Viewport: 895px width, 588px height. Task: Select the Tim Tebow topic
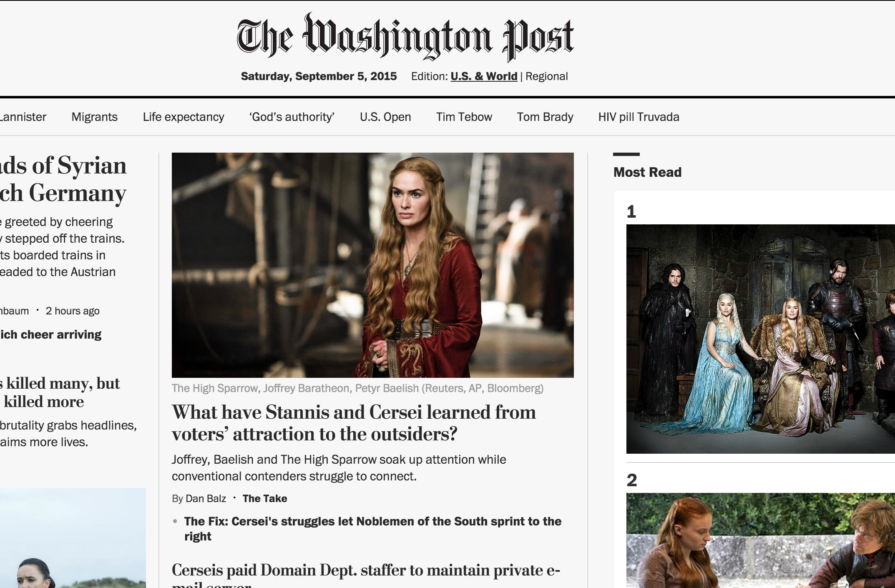pyautogui.click(x=464, y=117)
